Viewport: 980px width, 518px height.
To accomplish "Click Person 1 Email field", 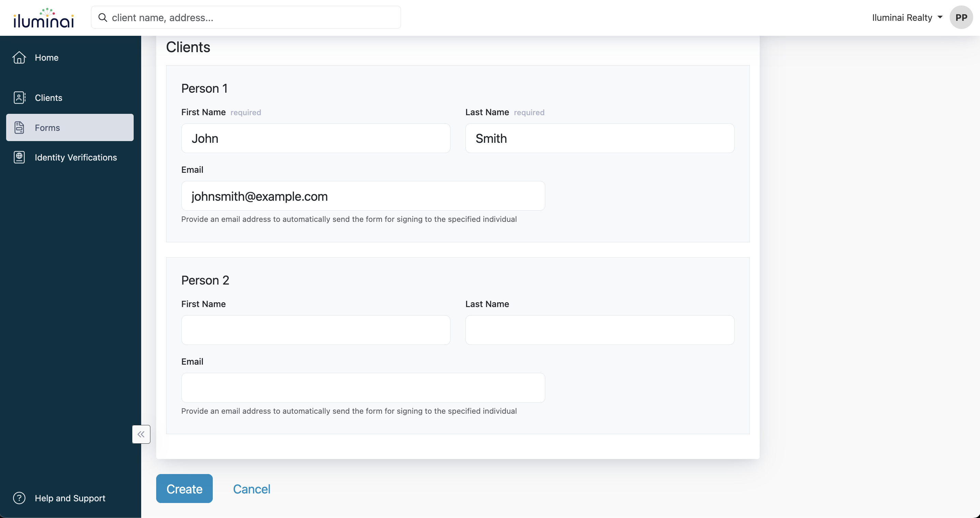I will pyautogui.click(x=363, y=196).
